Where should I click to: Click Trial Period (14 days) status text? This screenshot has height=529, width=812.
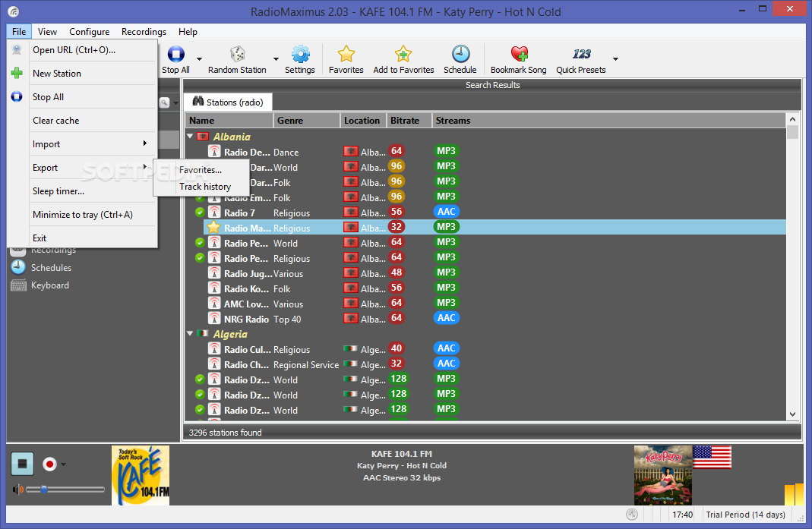(x=746, y=515)
